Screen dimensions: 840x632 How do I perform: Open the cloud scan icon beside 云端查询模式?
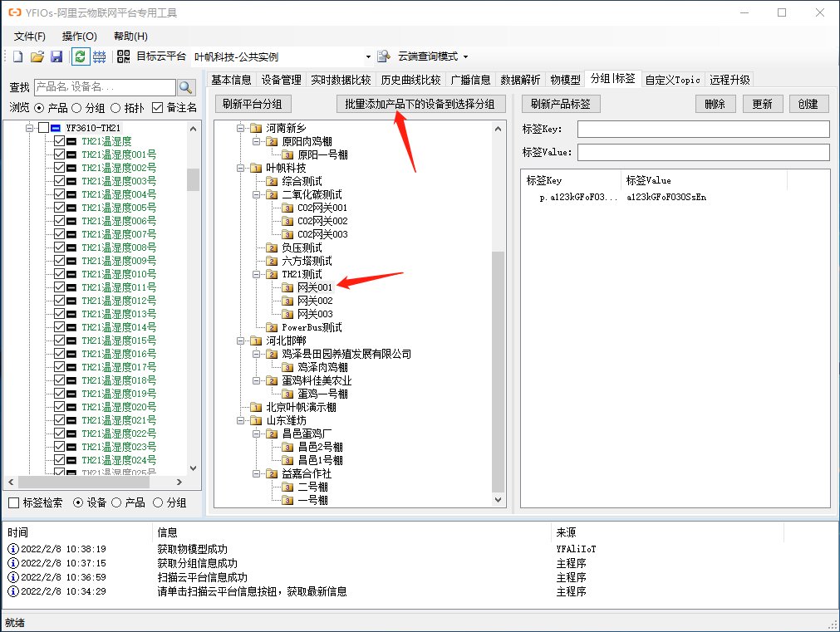(x=384, y=56)
